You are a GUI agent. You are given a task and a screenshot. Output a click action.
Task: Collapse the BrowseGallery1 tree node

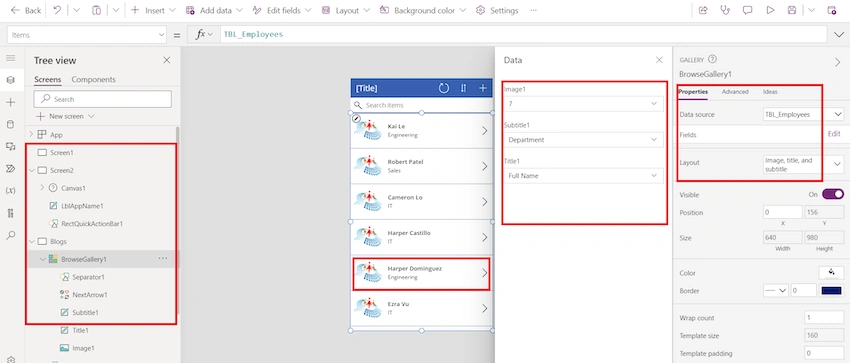[x=42, y=259]
